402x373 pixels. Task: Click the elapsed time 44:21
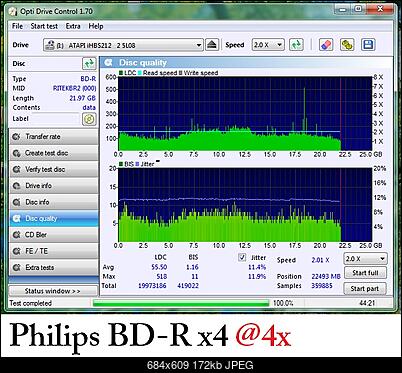point(367,303)
